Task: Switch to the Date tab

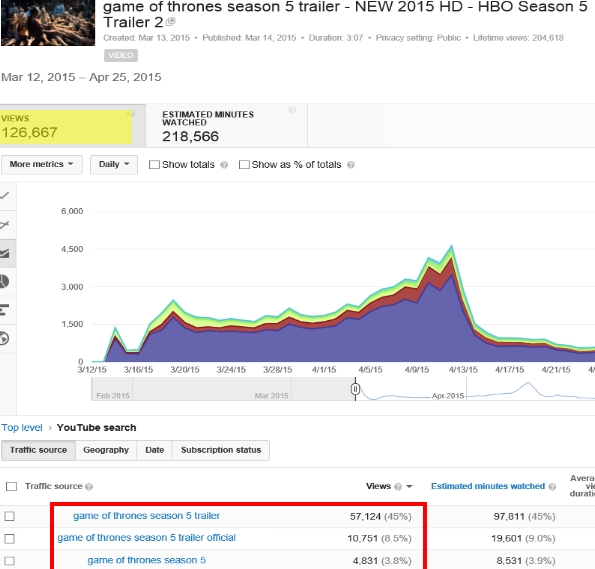Action: coord(154,450)
